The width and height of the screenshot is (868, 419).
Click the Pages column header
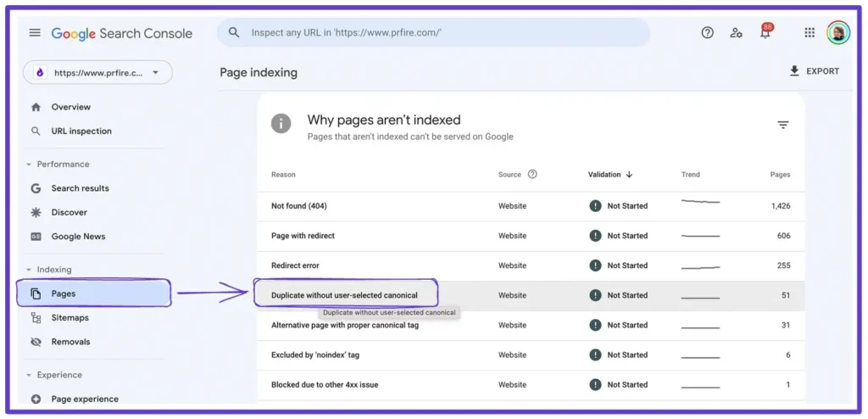pos(780,174)
